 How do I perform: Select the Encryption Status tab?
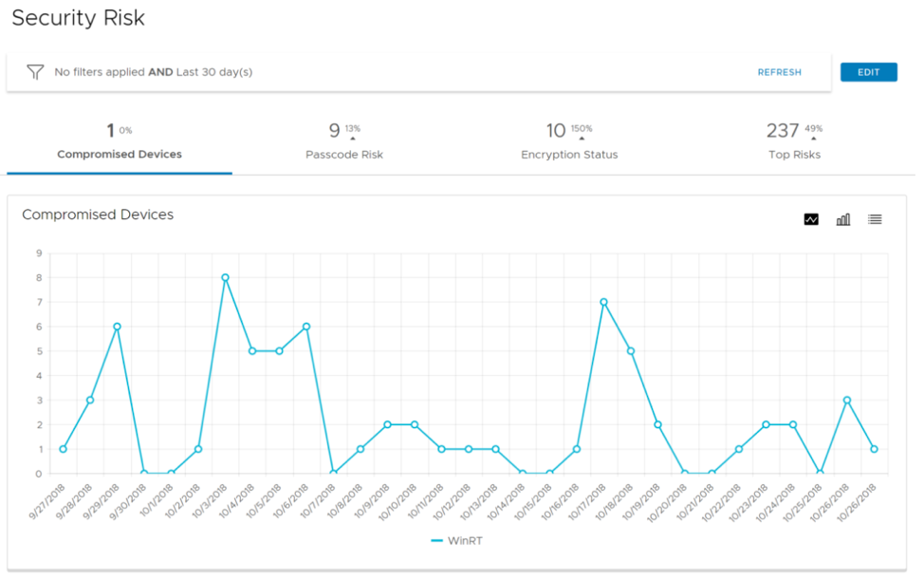tap(569, 142)
